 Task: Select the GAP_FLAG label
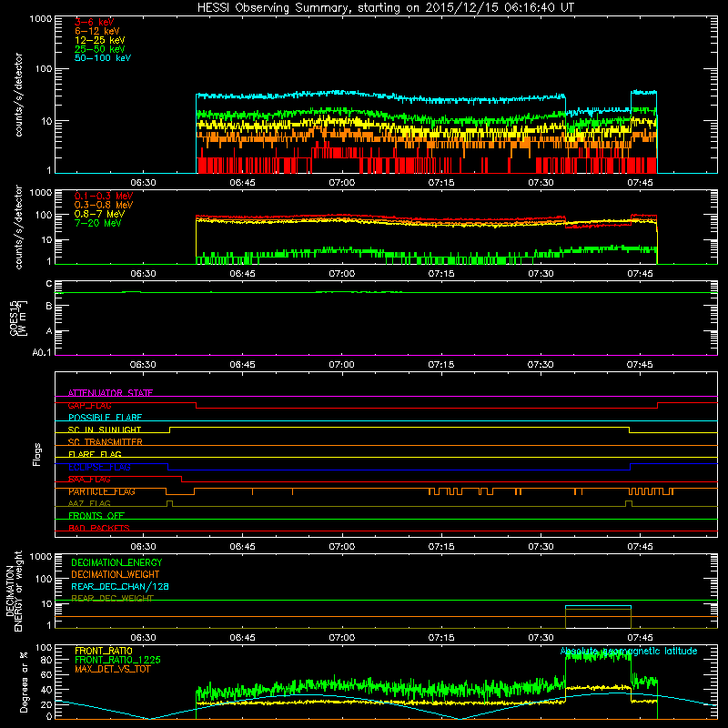[89, 405]
